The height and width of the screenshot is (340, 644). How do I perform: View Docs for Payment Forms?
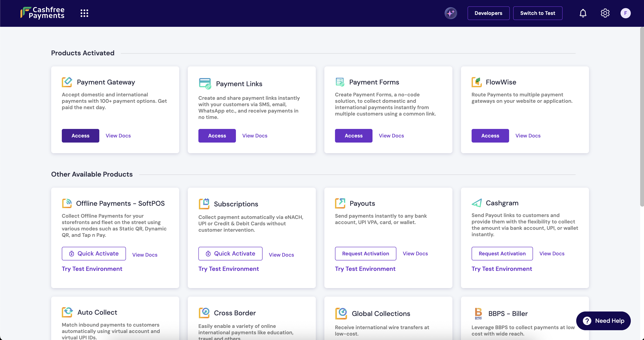coord(391,136)
